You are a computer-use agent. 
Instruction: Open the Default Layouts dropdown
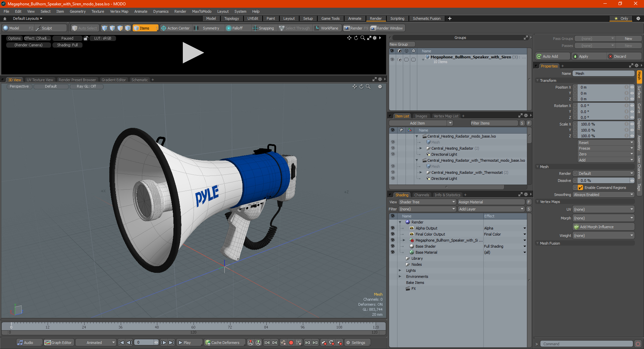point(28,18)
